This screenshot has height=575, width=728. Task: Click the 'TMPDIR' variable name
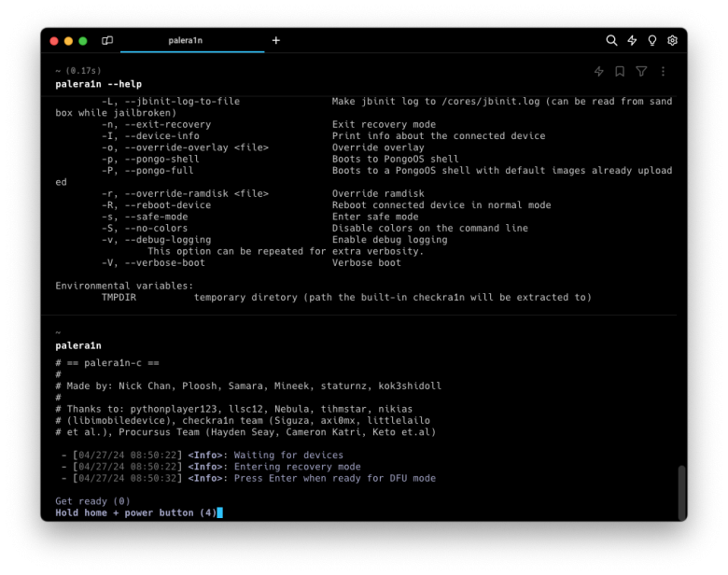pos(119,297)
